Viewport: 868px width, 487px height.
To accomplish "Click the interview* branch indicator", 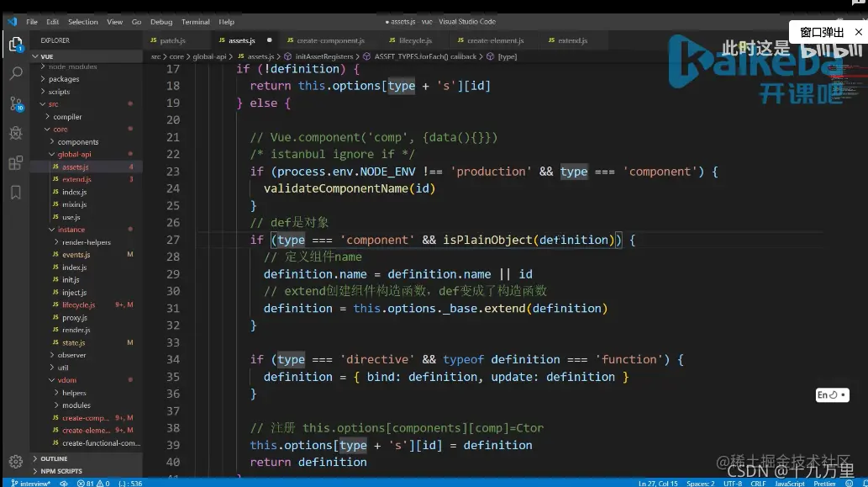I will [x=31, y=483].
